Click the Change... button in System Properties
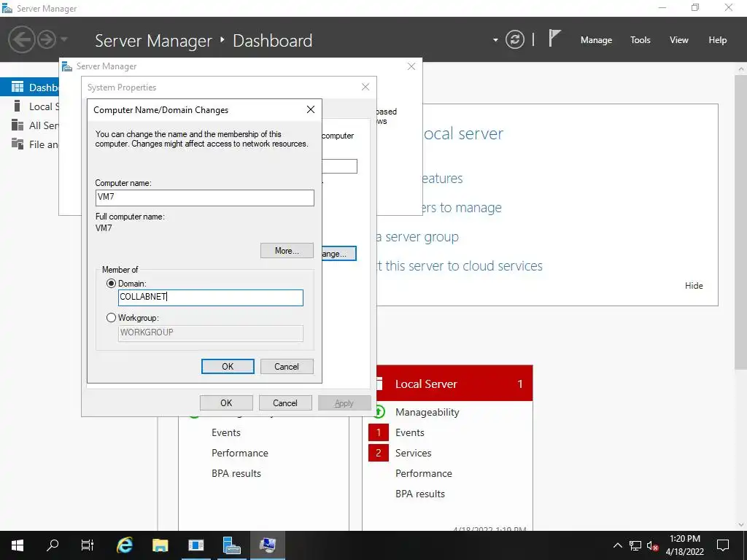Viewport: 747px width, 560px height. 339,253
